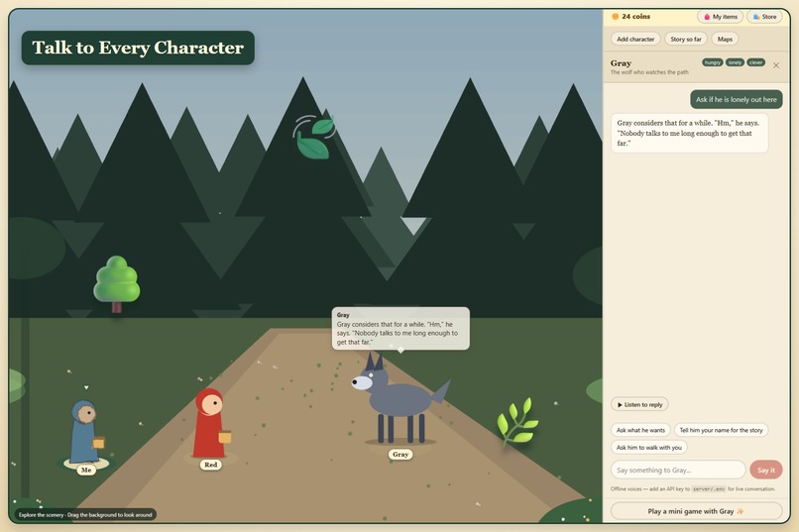Image resolution: width=799 pixels, height=532 pixels.
Task: Start a mini game with Gray
Action: point(696,511)
